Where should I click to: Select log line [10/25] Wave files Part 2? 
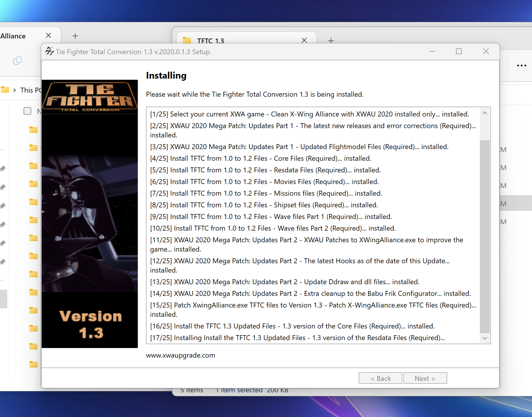(273, 228)
